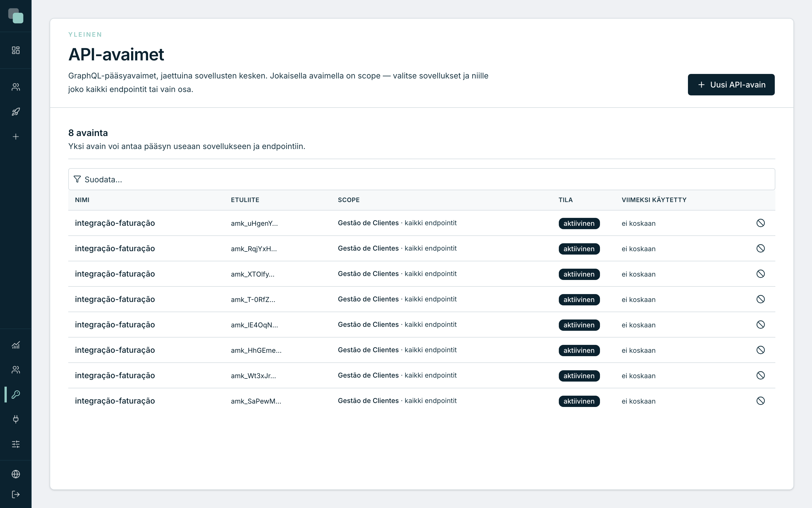Open the sliders settings icon in the sidebar
The width and height of the screenshot is (812, 508).
16,444
